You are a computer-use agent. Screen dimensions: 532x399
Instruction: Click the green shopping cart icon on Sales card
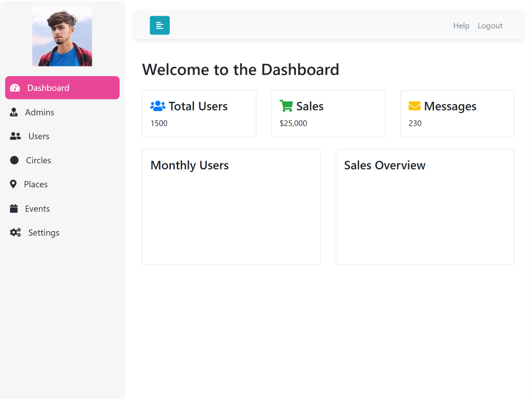[x=286, y=106]
